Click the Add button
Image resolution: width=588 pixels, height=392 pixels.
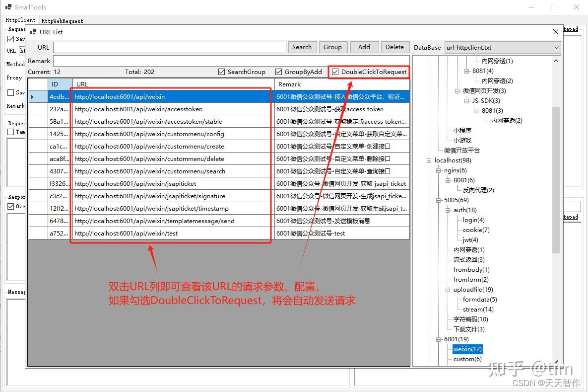364,47
